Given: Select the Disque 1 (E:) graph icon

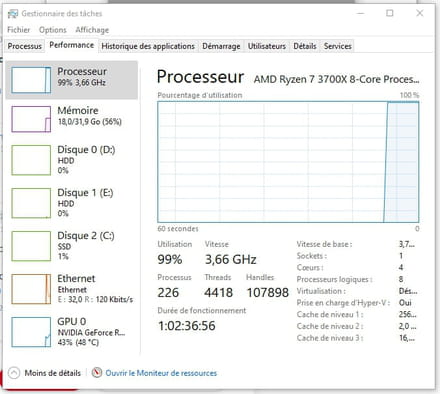Looking at the screenshot, I should [x=31, y=203].
